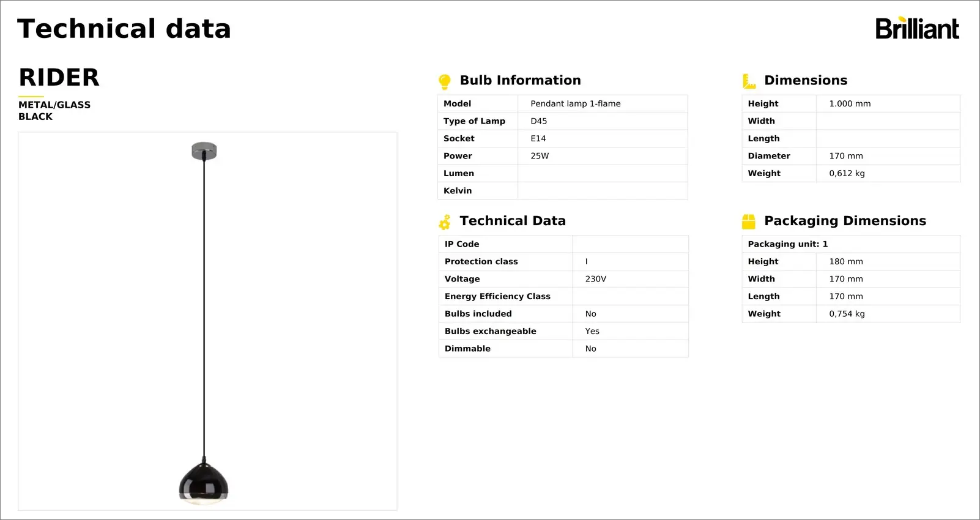The height and width of the screenshot is (520, 980).
Task: Click the 0,754 kg packaging weight value
Action: [x=847, y=314]
